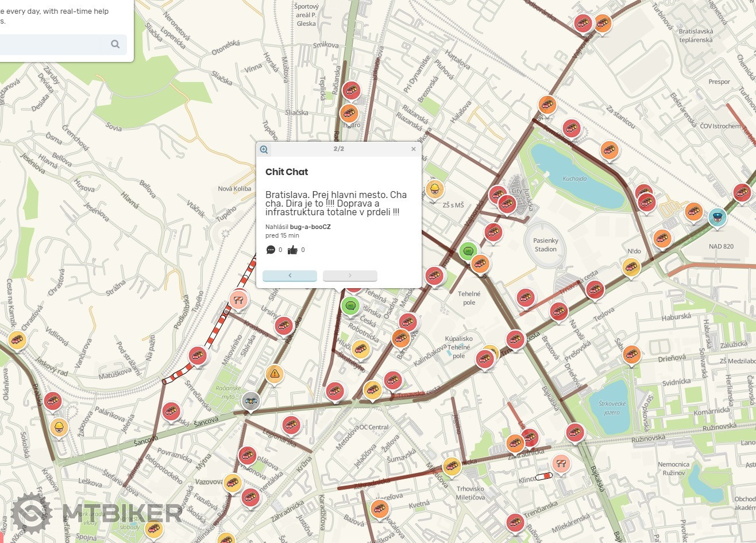Open the red traffic jam marker by Štrkovecké jazero
The height and width of the screenshot is (543, 756).
575,432
